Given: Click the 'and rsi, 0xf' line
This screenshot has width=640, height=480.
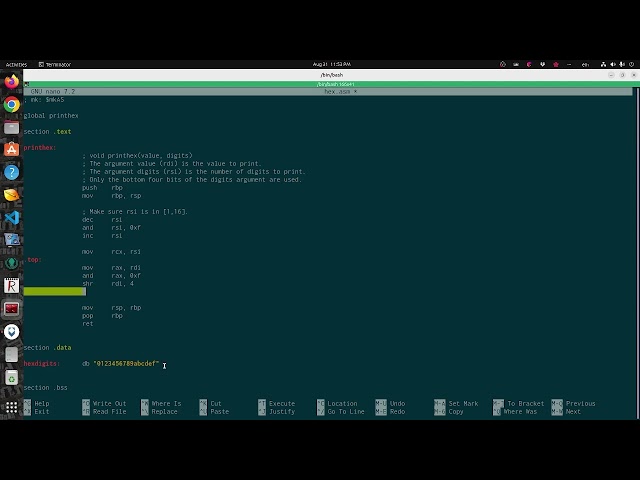Looking at the screenshot, I should coord(111,227).
